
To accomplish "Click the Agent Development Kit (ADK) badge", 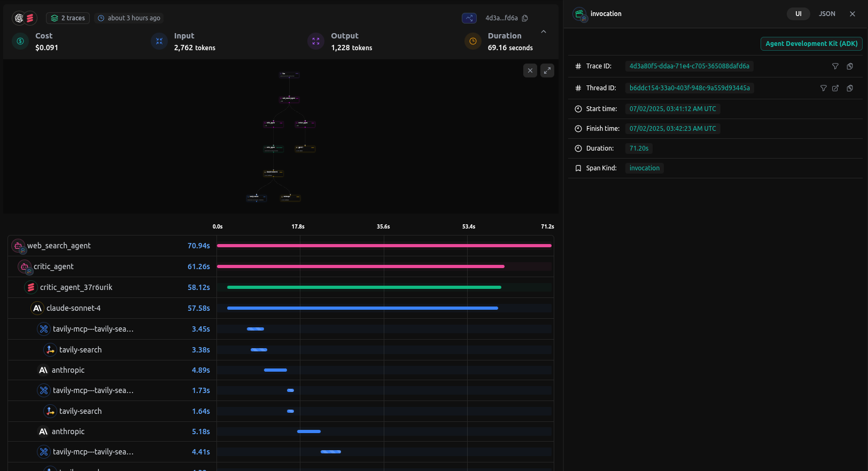I will [x=811, y=44].
